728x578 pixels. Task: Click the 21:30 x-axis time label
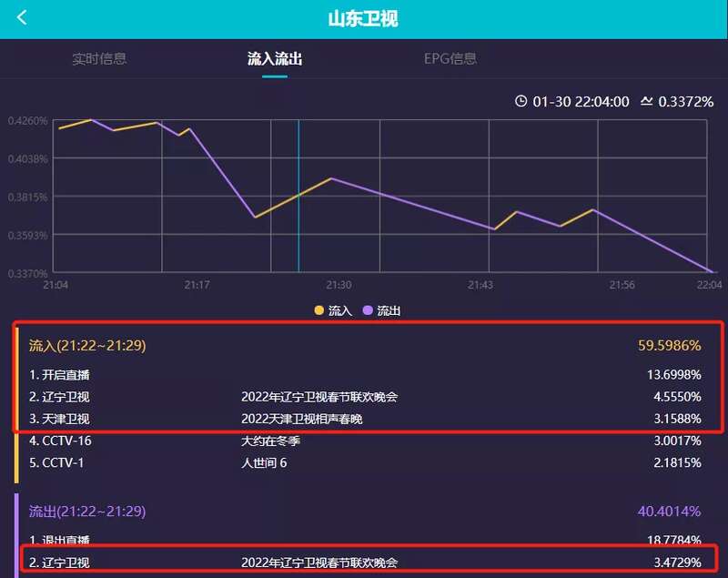click(339, 285)
